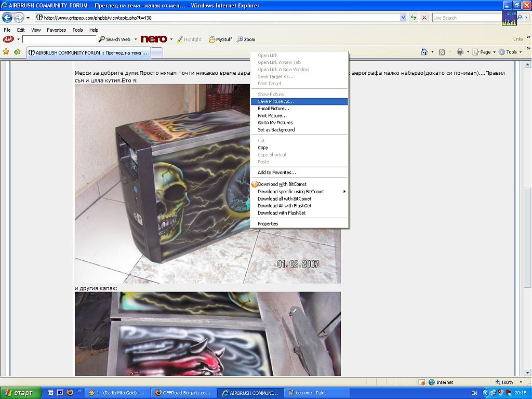Open Favorites Center star icon

click(6, 51)
